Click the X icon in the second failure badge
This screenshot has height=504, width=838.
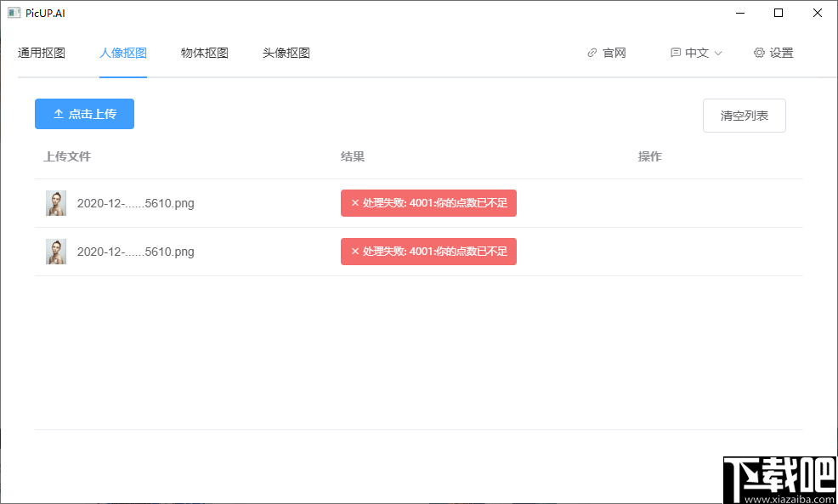354,252
